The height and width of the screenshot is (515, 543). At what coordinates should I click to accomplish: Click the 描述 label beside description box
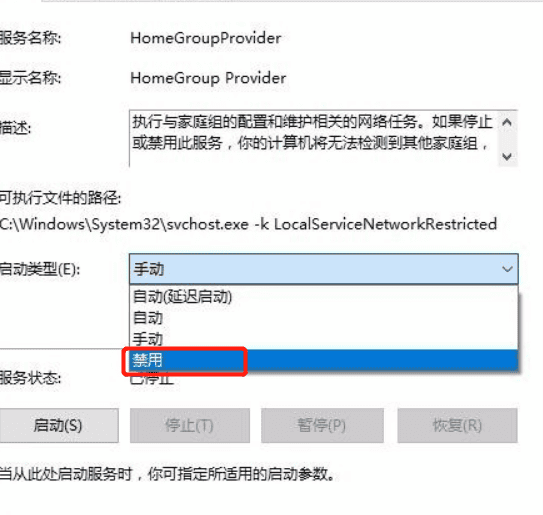pyautogui.click(x=16, y=128)
